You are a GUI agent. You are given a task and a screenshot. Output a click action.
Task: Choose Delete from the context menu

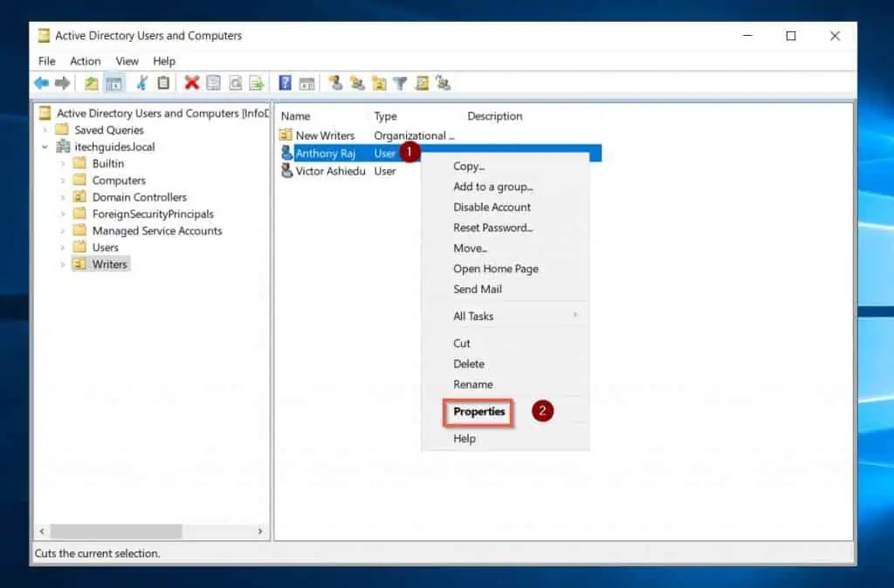pos(469,364)
